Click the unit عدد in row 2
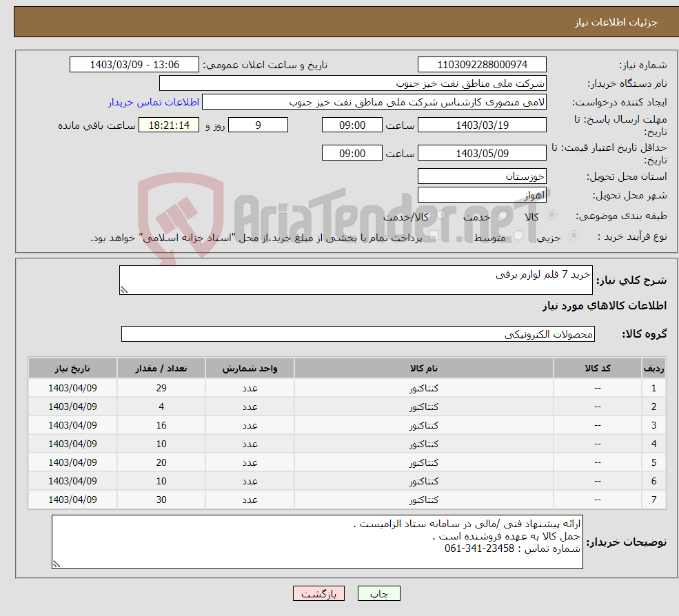The width and height of the screenshot is (679, 616). [250, 407]
